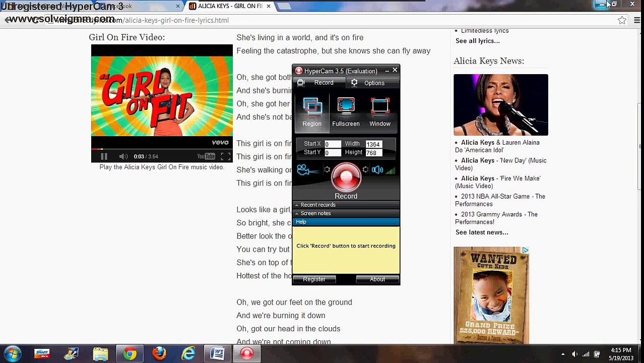Viewport: 644px width, 363px height.
Task: Open a new Chrome tab
Action: [284, 6]
